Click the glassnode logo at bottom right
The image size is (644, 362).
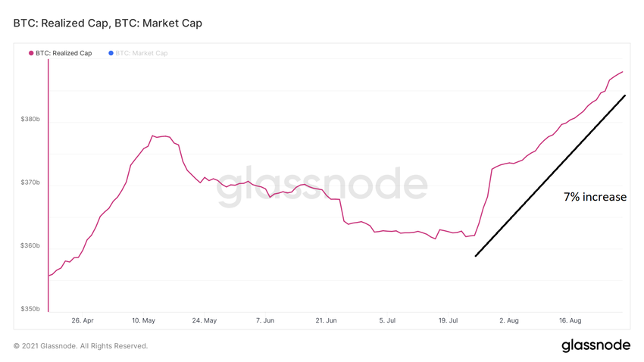596,345
